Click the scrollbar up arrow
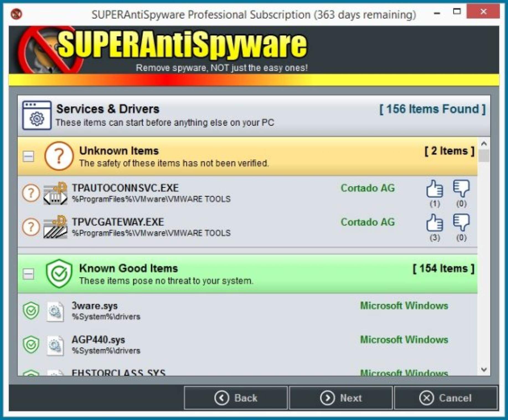Image resolution: width=508 pixels, height=420 pixels. coord(484,144)
